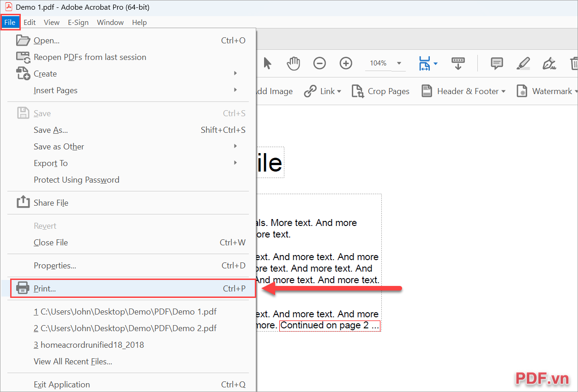Choose Exit Application
The image size is (578, 392).
(x=128, y=385)
